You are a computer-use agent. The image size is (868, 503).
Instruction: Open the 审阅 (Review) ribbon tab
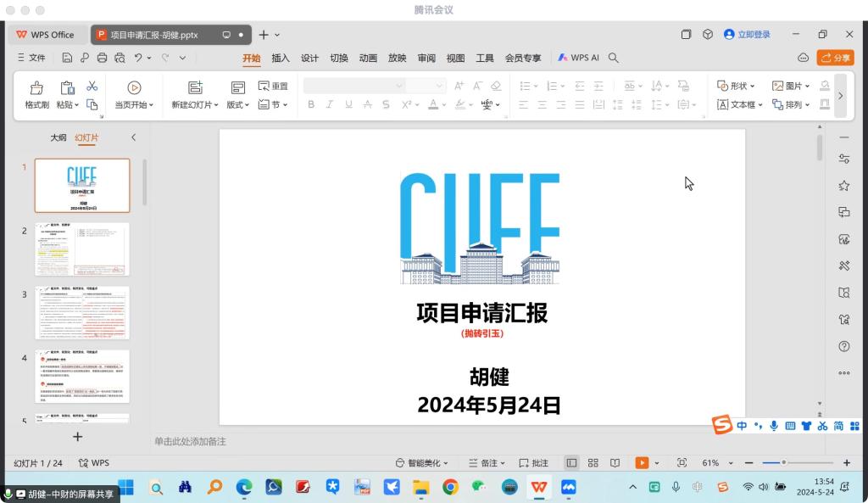(426, 58)
